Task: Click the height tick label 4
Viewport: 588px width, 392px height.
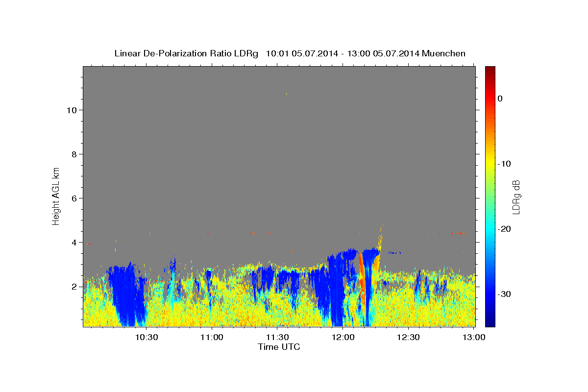Action: pos(74,243)
